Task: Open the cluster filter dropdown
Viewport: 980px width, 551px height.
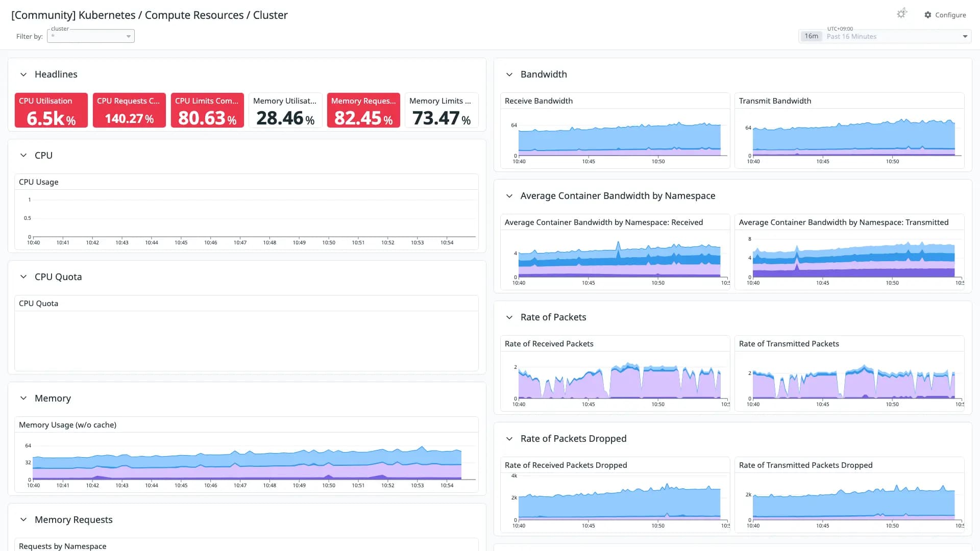Action: click(x=91, y=36)
